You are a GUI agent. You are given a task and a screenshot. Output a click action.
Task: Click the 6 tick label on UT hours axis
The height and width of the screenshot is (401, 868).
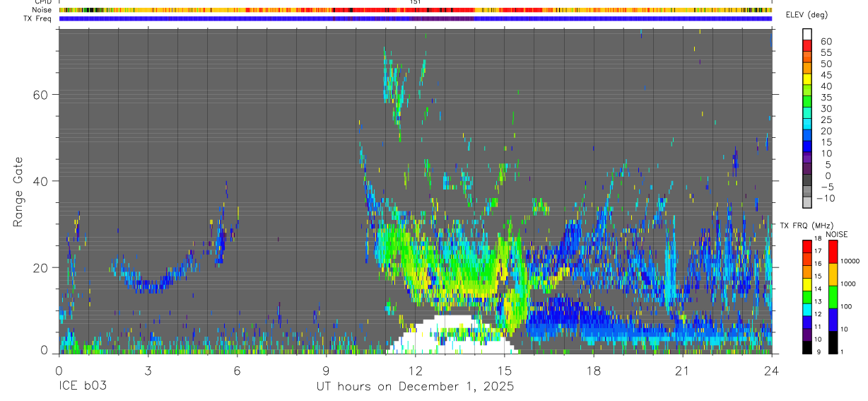[237, 370]
